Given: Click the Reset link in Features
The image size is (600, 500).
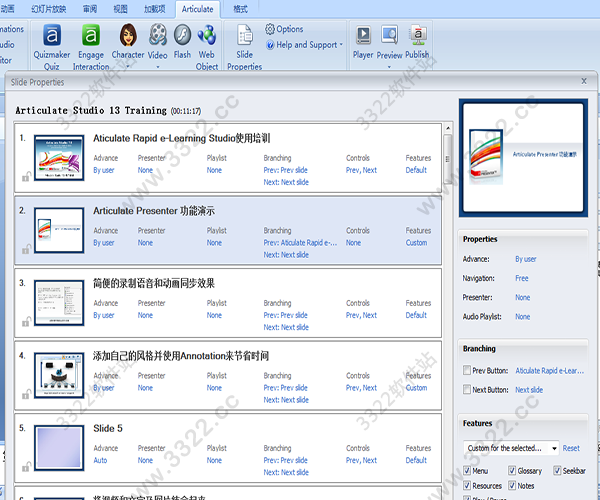Looking at the screenshot, I should click(x=571, y=448).
